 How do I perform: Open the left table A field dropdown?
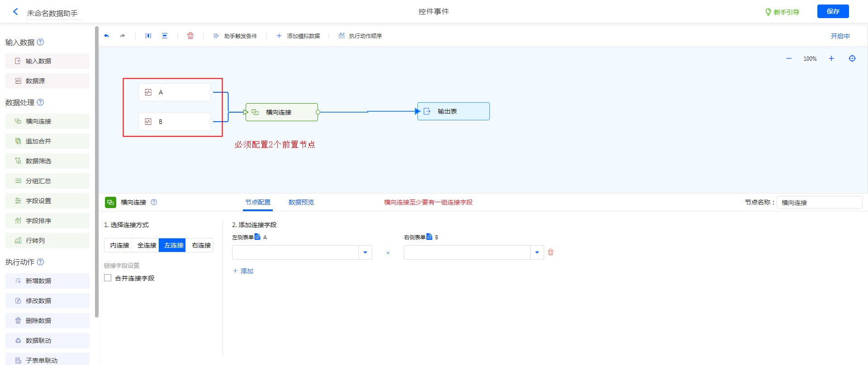coord(365,252)
